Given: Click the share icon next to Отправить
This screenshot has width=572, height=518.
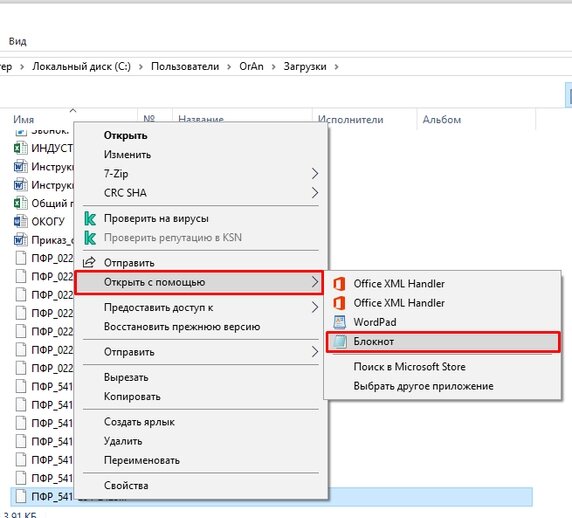Looking at the screenshot, I should (89, 262).
